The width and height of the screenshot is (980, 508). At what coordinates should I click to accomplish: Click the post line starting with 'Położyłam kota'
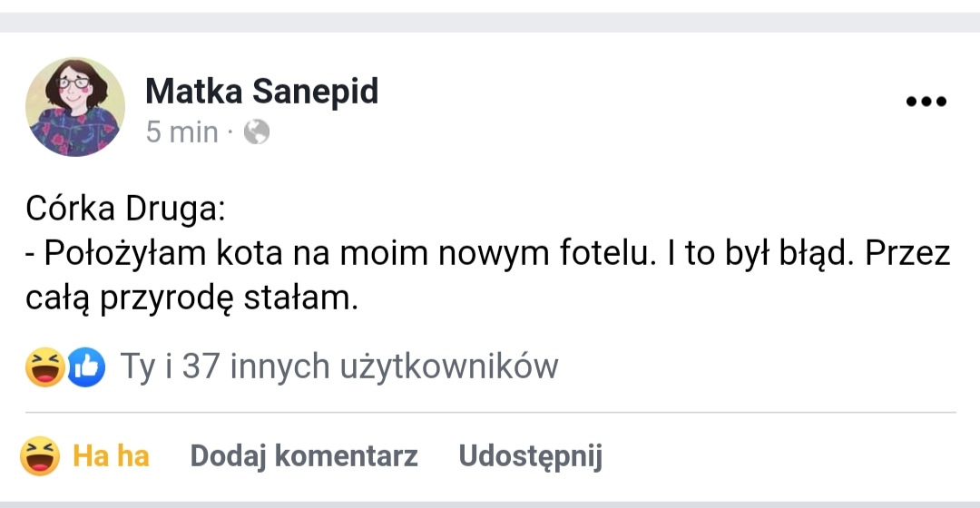coord(488,254)
